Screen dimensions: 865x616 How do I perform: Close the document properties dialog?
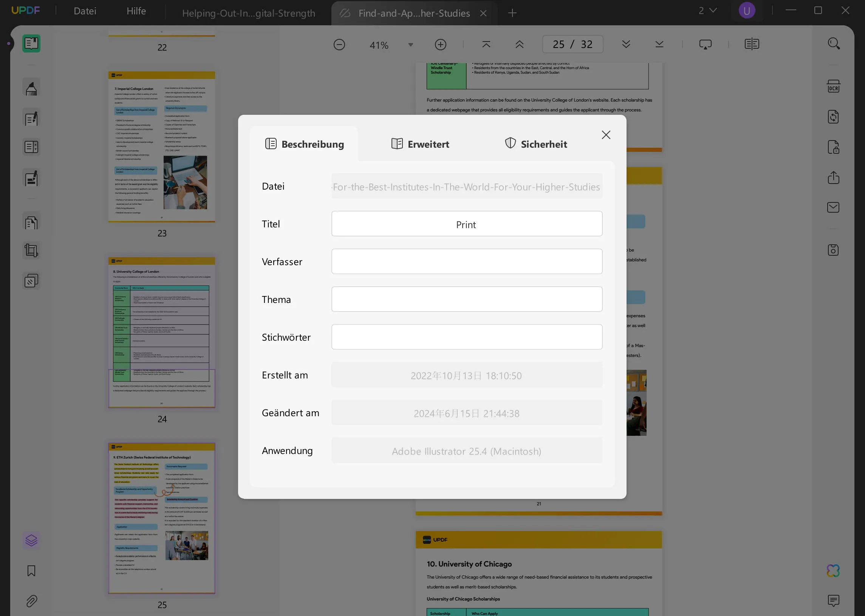(x=606, y=135)
